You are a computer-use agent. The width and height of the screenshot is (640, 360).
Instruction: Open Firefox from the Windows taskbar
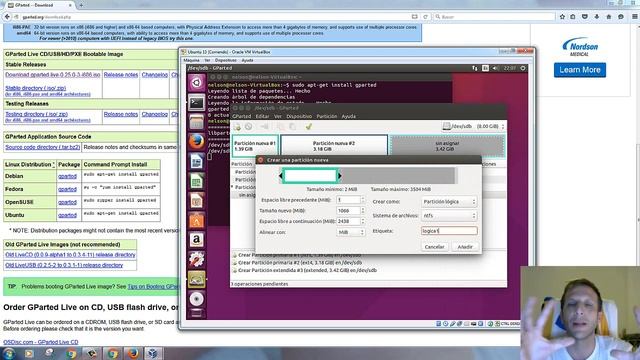(x=133, y=353)
